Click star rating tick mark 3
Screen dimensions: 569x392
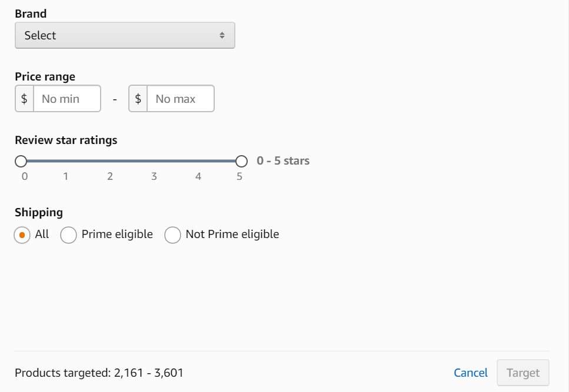pos(154,176)
